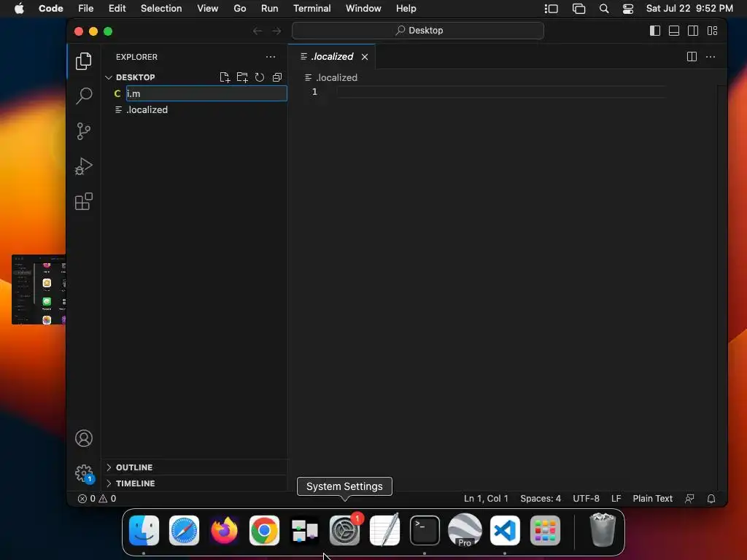The height and width of the screenshot is (560, 747).
Task: Go back with the navigation arrow
Action: coord(258,31)
